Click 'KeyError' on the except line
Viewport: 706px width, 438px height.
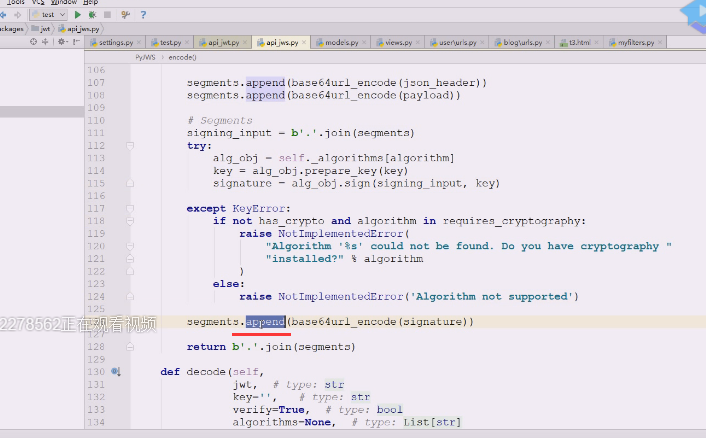(x=259, y=208)
